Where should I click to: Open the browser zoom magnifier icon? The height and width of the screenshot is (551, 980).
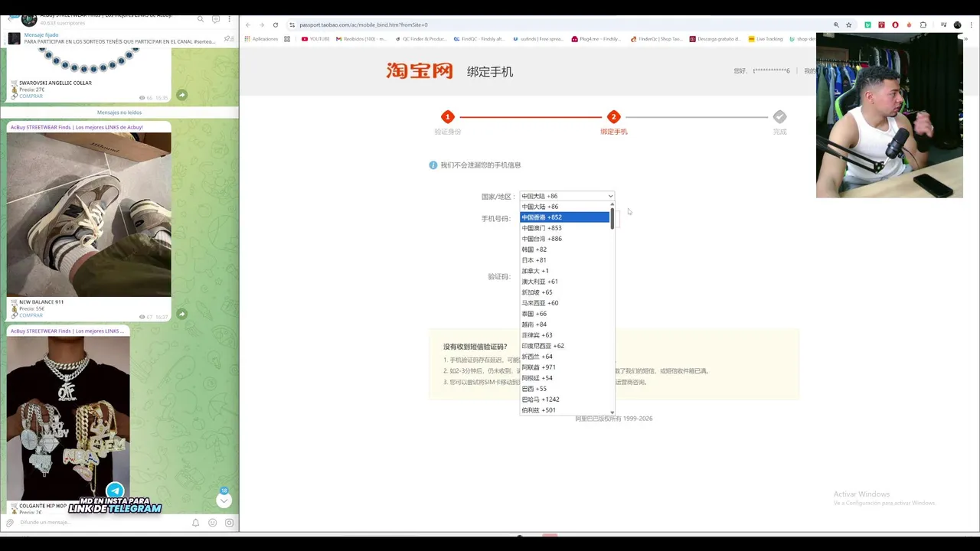836,25
